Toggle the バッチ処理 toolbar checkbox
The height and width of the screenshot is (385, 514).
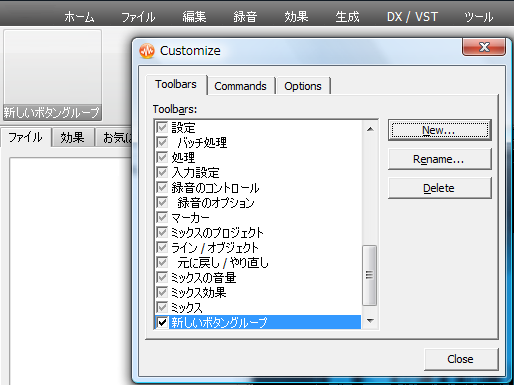(162, 142)
